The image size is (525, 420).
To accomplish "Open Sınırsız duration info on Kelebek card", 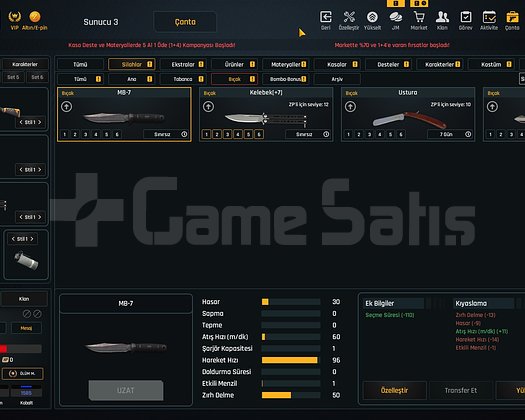I will pos(326,134).
